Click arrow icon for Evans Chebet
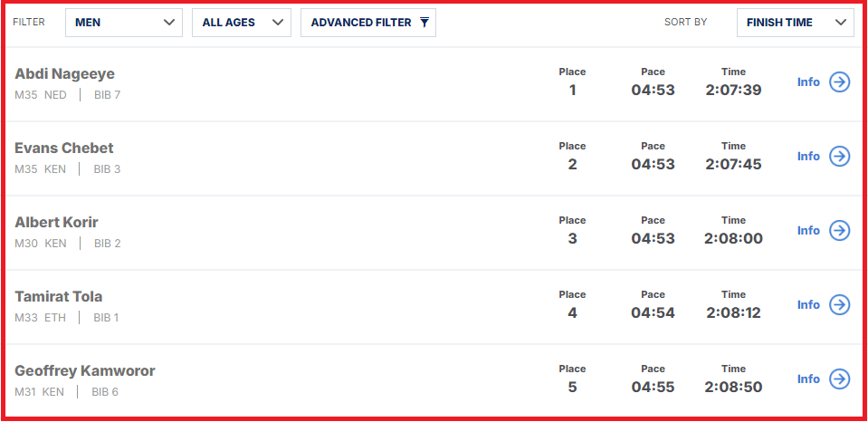The height and width of the screenshot is (422, 868). 839,156
